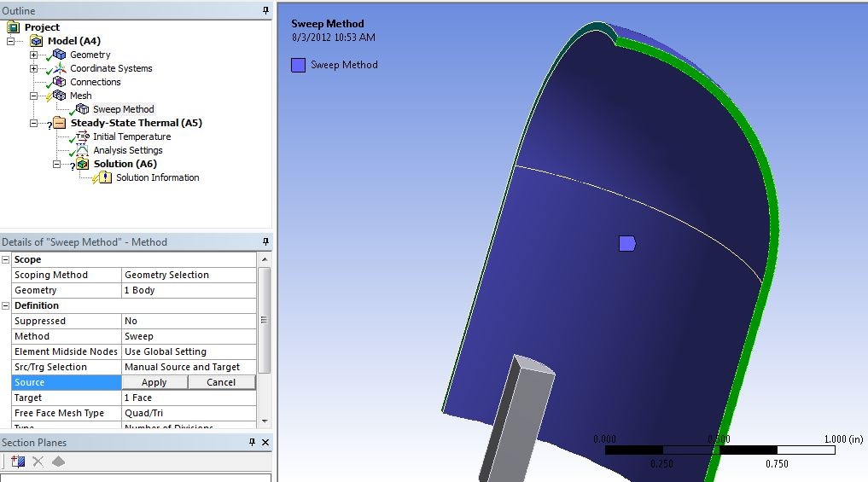The height and width of the screenshot is (482, 868).
Task: Click the Analysis Settings icon
Action: click(x=82, y=150)
